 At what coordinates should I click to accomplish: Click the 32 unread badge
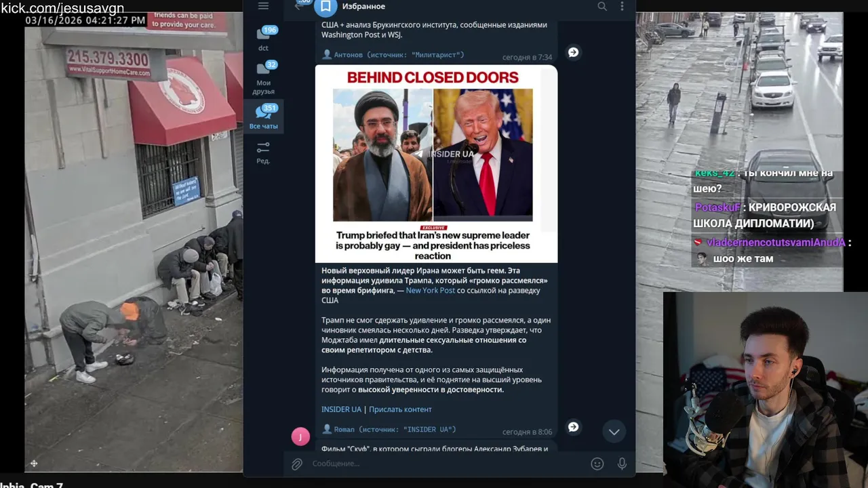[271, 65]
